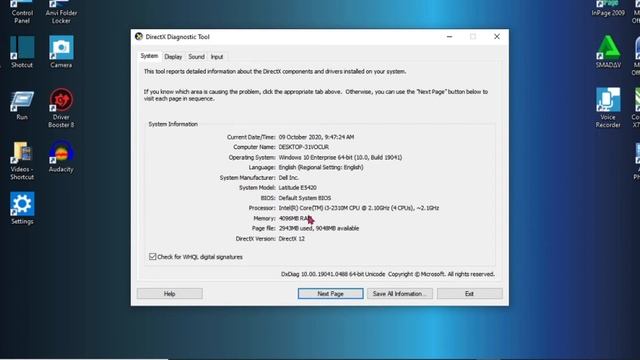Open the Videos - Shortcut folder icon
Screen dimensions: 640x360
[x=22, y=161]
